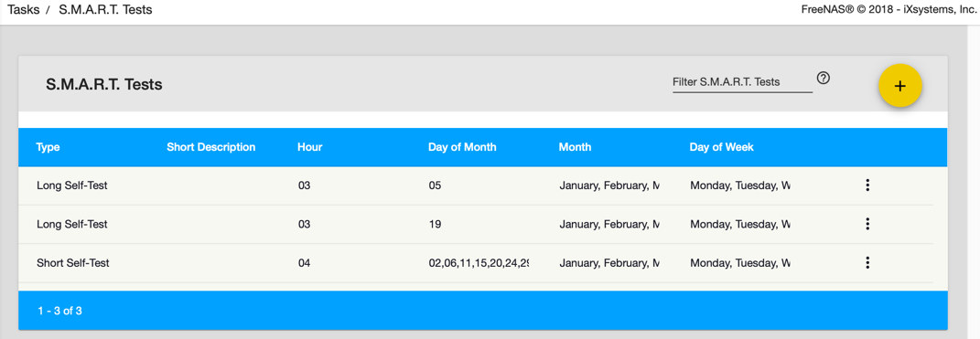Click day of month cell showing 19

point(435,224)
